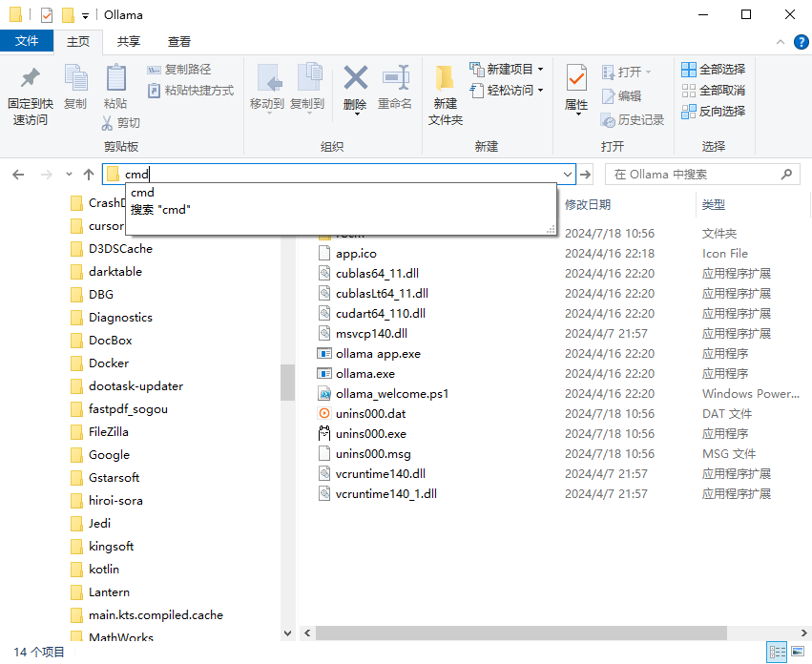Click the Rename icon

(396, 77)
